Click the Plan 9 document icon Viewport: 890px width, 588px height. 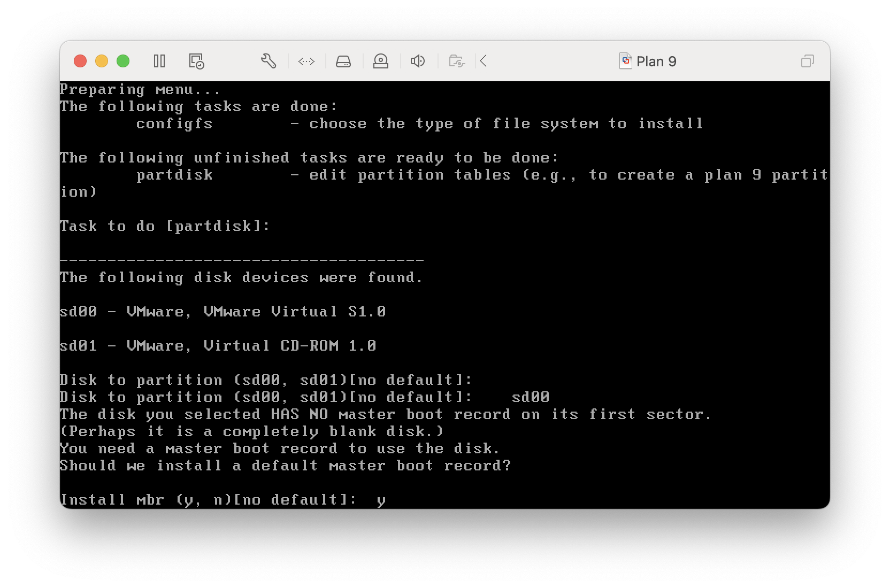coord(625,61)
